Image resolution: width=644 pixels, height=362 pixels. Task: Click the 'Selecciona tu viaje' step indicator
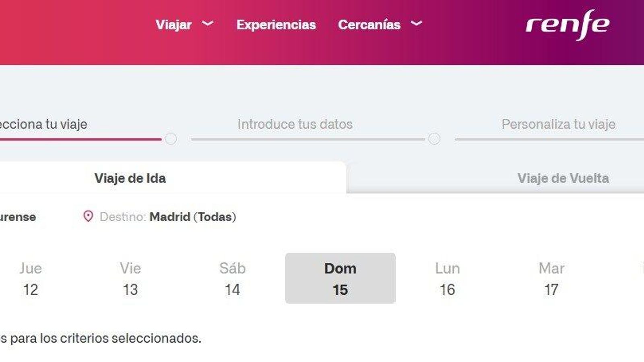[42, 124]
